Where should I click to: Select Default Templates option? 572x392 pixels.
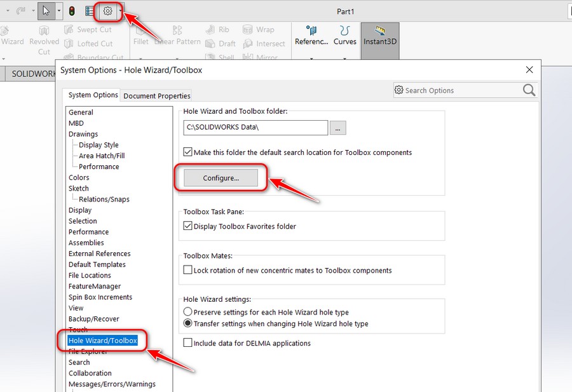coord(97,265)
